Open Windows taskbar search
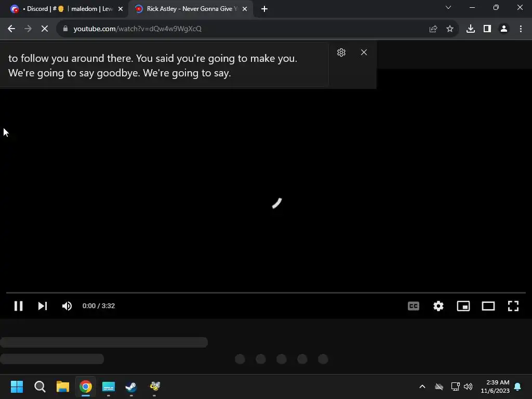 tap(39, 387)
